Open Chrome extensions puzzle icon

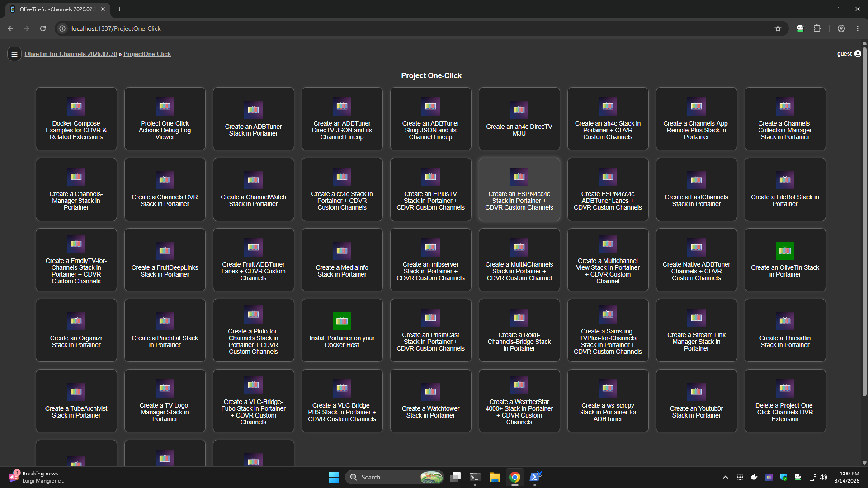coord(817,28)
